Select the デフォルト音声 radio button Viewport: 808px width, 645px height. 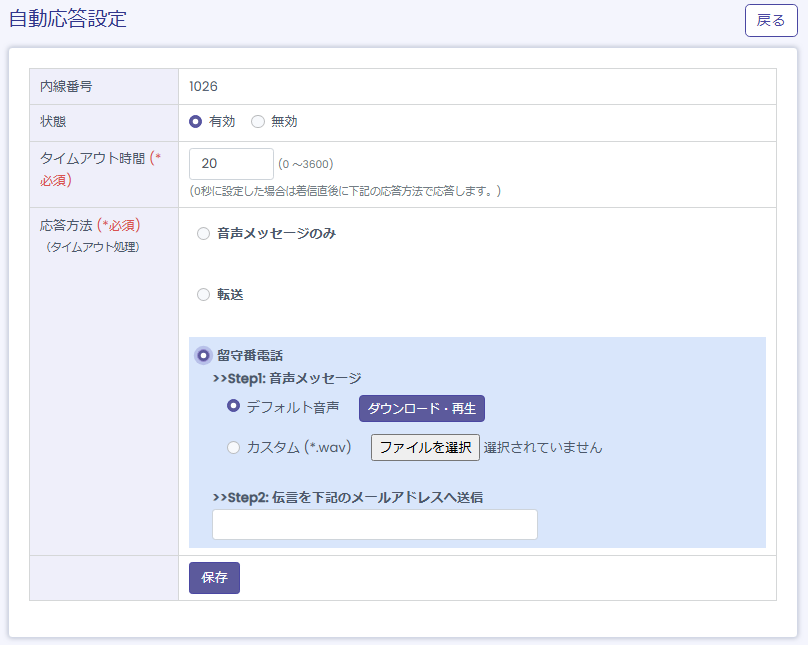point(234,406)
